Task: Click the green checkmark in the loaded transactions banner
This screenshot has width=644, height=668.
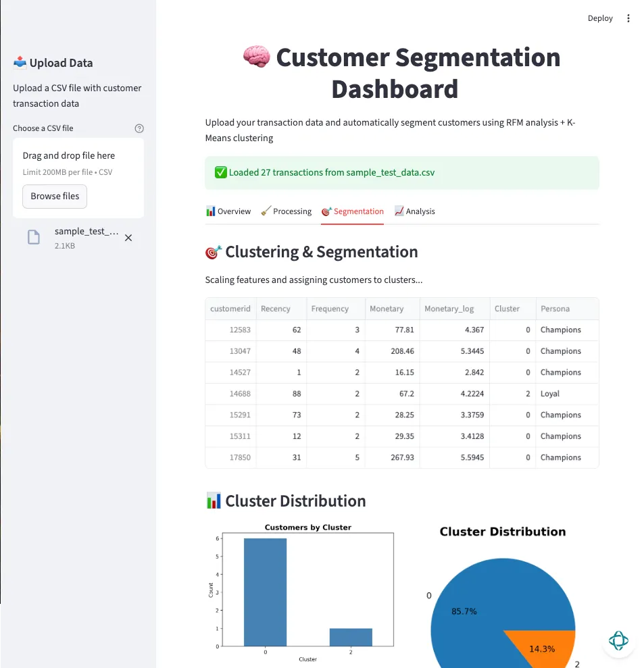Action: pyautogui.click(x=220, y=172)
